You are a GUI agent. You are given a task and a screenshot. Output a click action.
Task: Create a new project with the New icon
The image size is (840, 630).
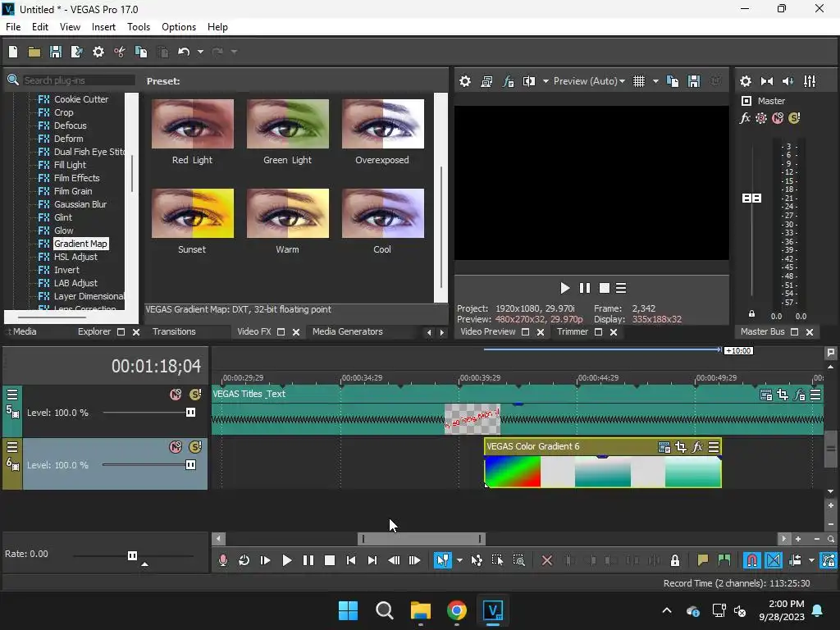tap(13, 52)
